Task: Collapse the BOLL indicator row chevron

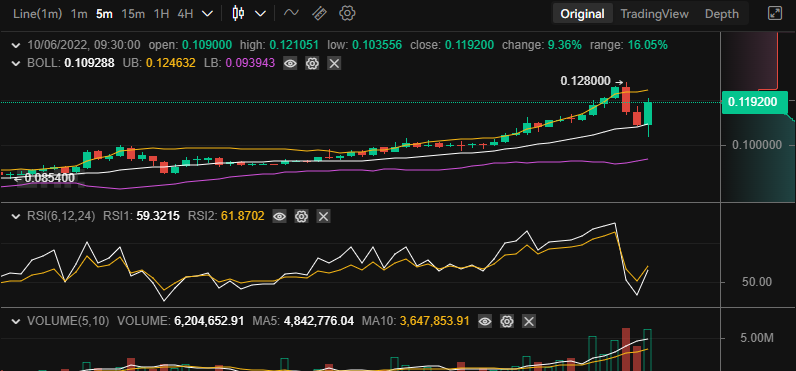Action: pos(17,63)
